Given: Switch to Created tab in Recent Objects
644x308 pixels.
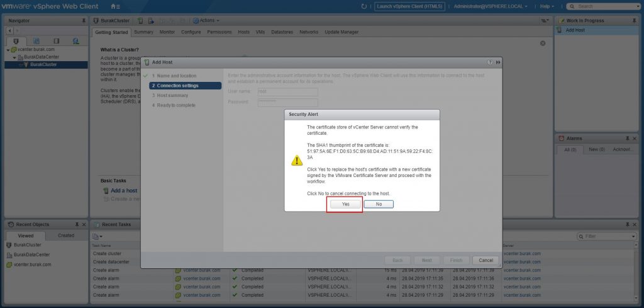Looking at the screenshot, I should coord(66,236).
